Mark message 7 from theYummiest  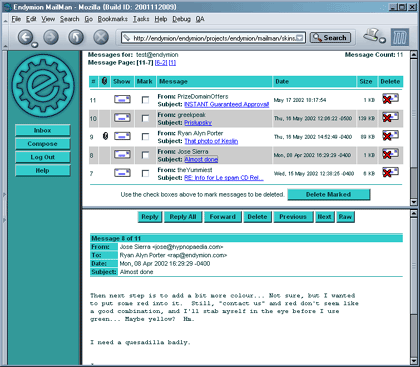(145, 173)
